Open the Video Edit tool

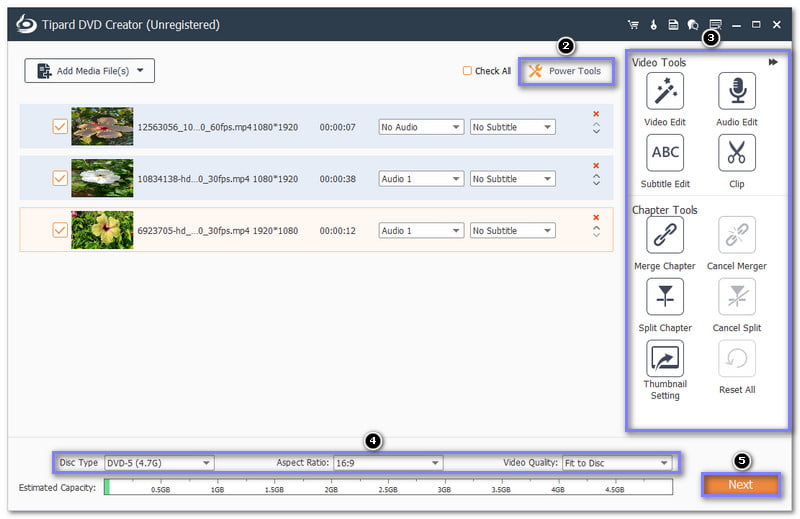pos(664,91)
